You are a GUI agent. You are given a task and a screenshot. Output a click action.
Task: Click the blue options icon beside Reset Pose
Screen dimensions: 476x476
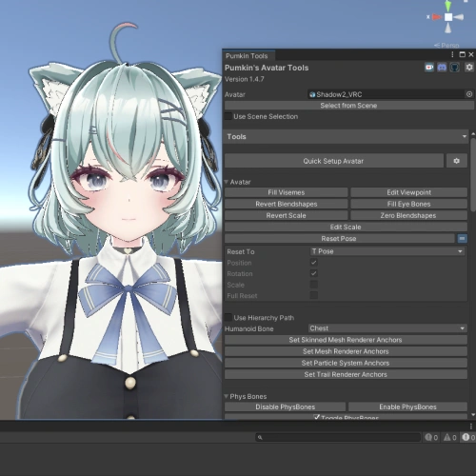point(462,238)
